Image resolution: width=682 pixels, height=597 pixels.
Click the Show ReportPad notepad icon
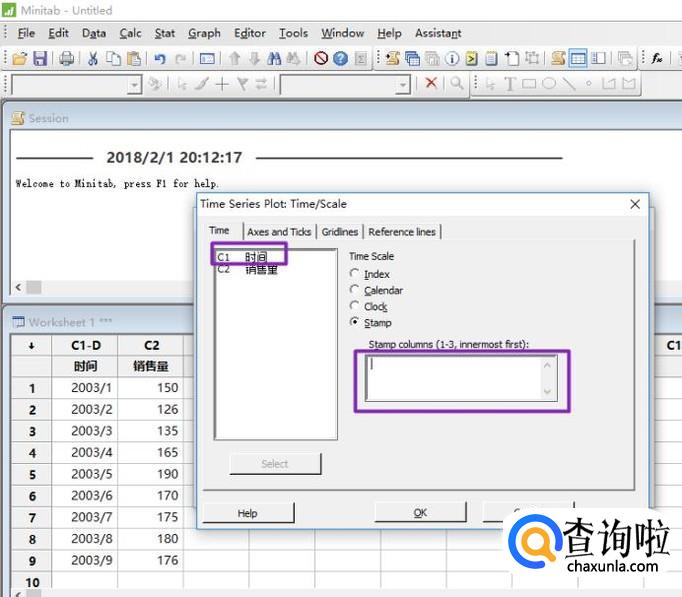[491, 58]
